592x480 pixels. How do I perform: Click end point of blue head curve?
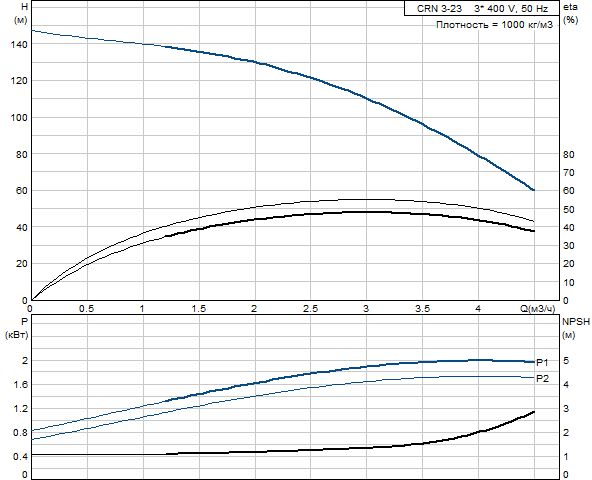click(x=533, y=190)
